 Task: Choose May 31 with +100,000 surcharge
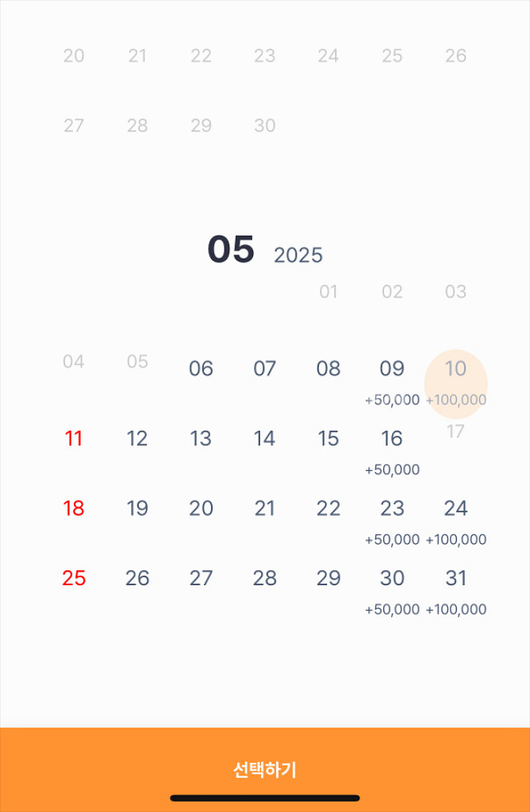click(456, 593)
